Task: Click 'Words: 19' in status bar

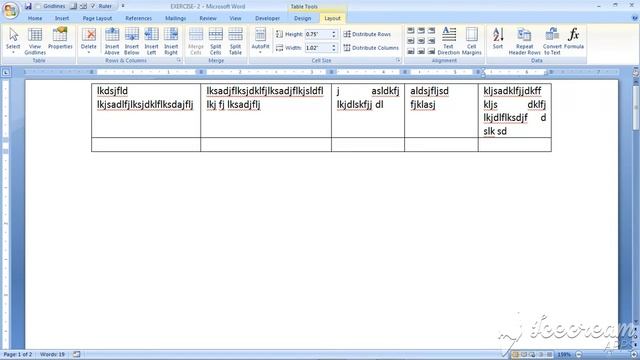Action: [52, 354]
